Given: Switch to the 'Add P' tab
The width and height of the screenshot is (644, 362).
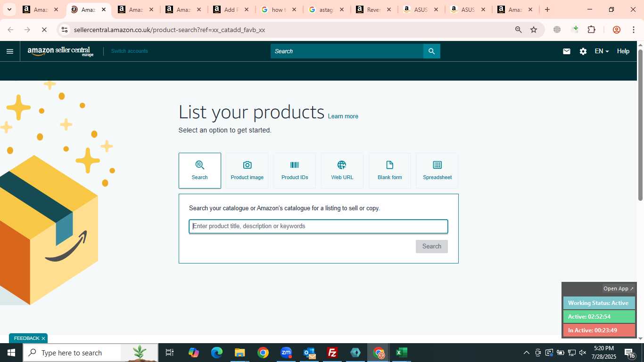Looking at the screenshot, I should (231, 9).
